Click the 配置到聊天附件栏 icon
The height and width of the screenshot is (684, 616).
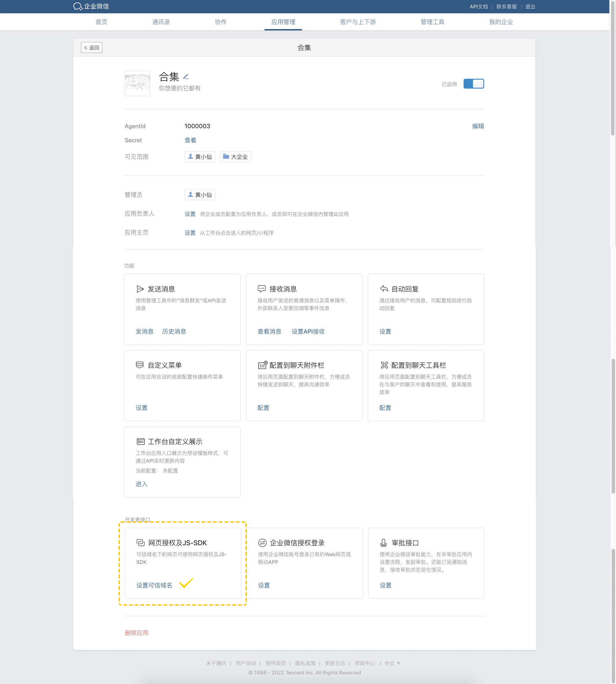click(262, 365)
